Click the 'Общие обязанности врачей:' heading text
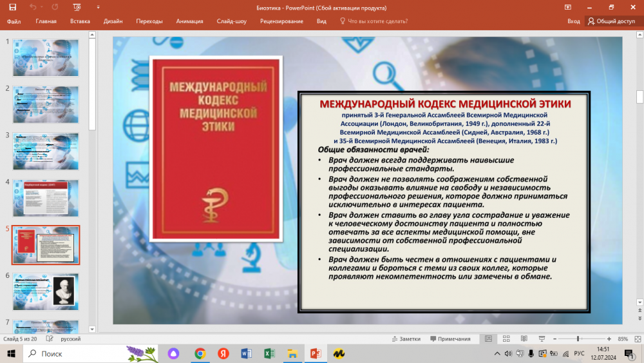This screenshot has height=363, width=644. pyautogui.click(x=373, y=149)
